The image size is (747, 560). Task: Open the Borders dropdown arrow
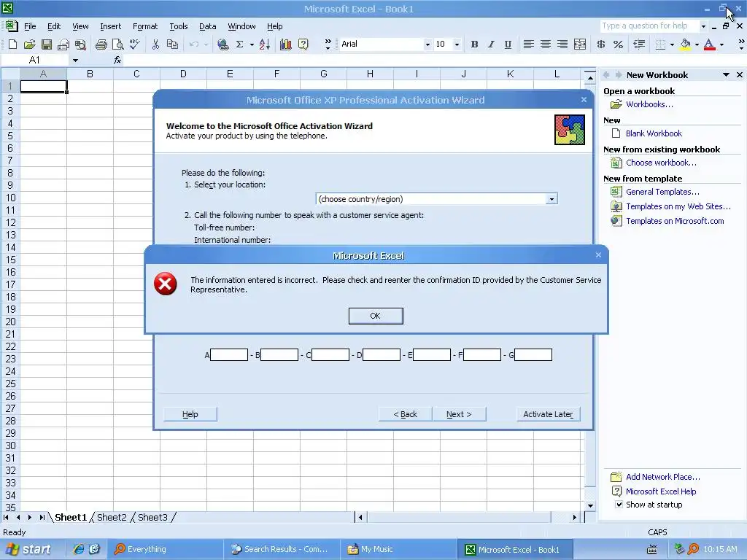pos(672,44)
